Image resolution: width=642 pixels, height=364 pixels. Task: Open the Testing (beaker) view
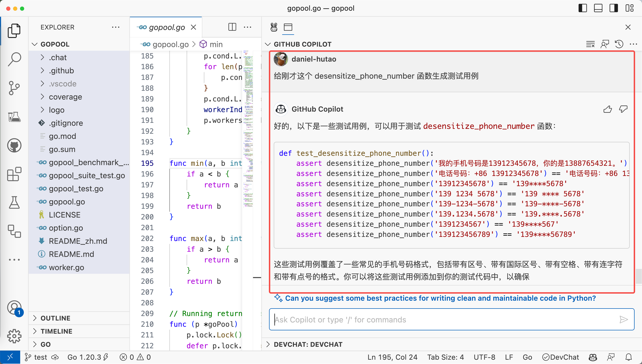[14, 202]
